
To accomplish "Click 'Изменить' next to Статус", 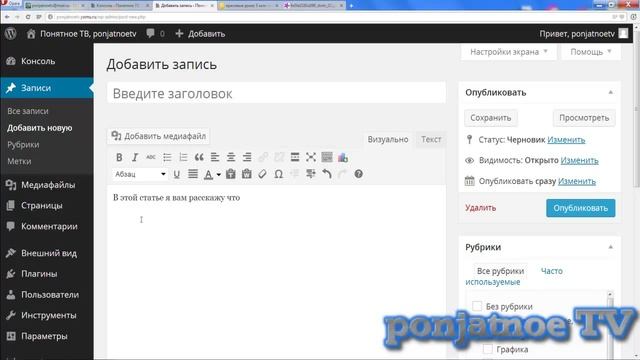I will (566, 140).
